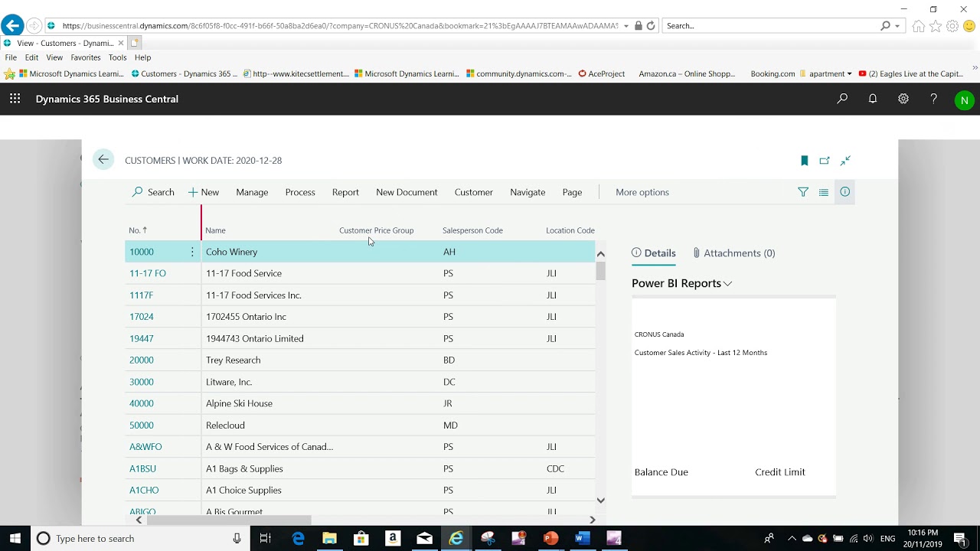Click the vertical scrollbar thumb of customer list
Screen dimensions: 980x551
coord(601,271)
